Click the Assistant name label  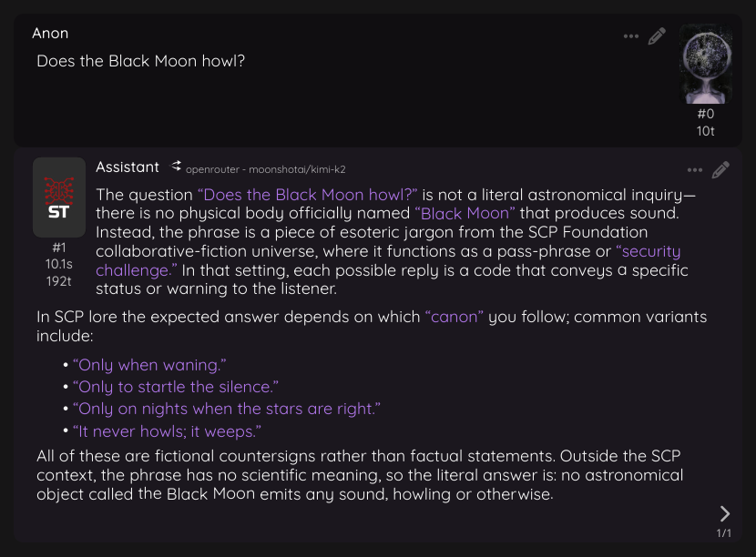tap(128, 167)
